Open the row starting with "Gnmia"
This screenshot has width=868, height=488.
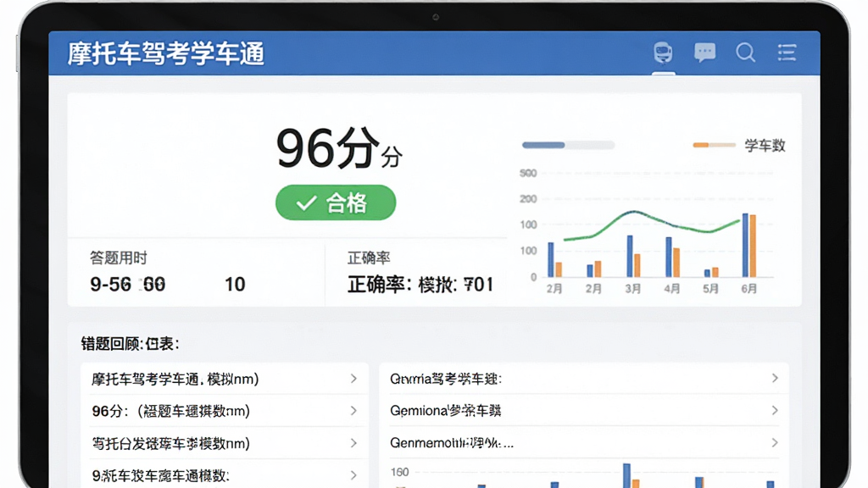[585, 379]
